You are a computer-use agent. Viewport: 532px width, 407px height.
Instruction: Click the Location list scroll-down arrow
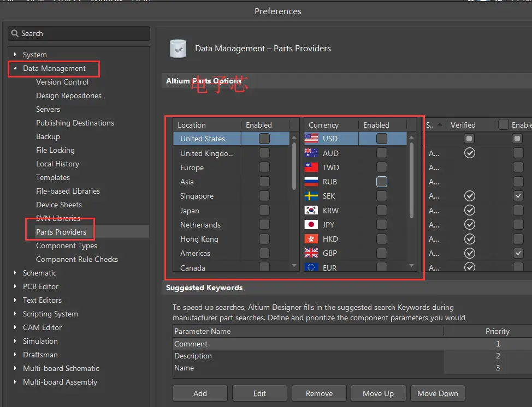point(294,265)
